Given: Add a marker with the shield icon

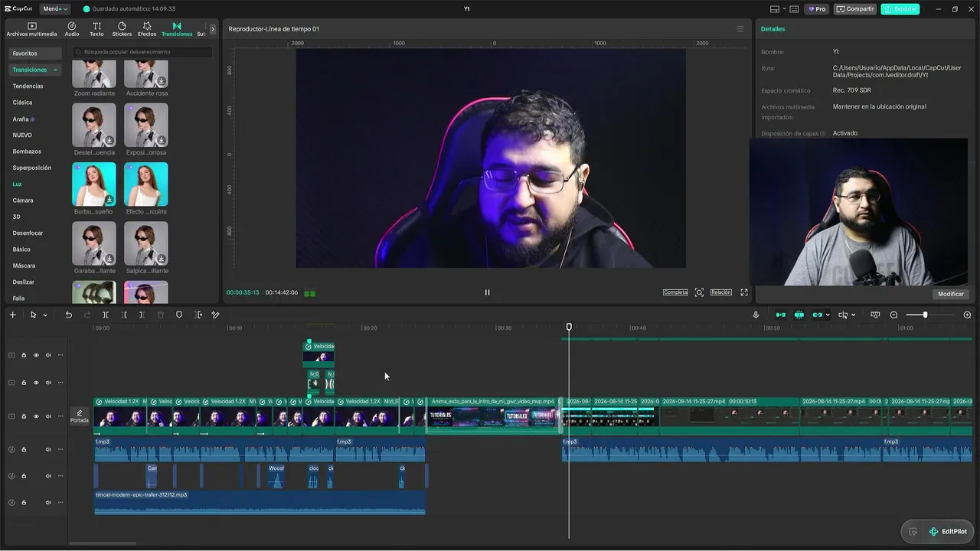Looking at the screenshot, I should 179,315.
